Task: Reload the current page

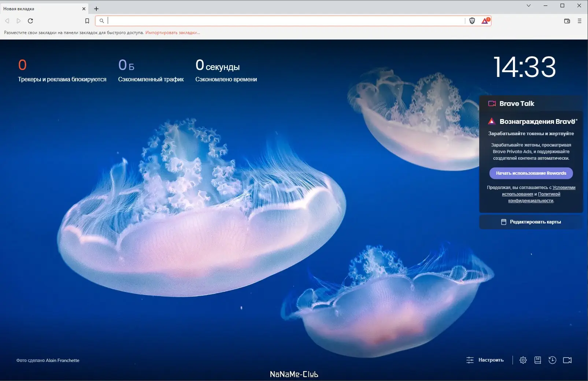Action: coord(30,21)
